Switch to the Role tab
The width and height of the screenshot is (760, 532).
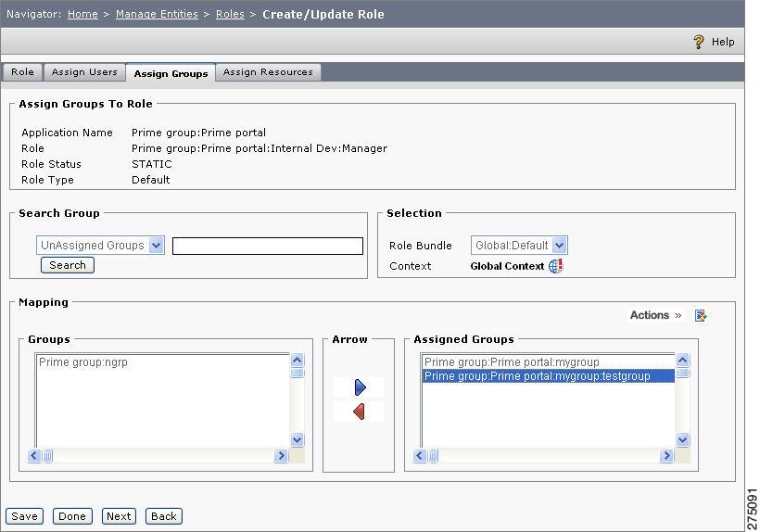coord(22,72)
